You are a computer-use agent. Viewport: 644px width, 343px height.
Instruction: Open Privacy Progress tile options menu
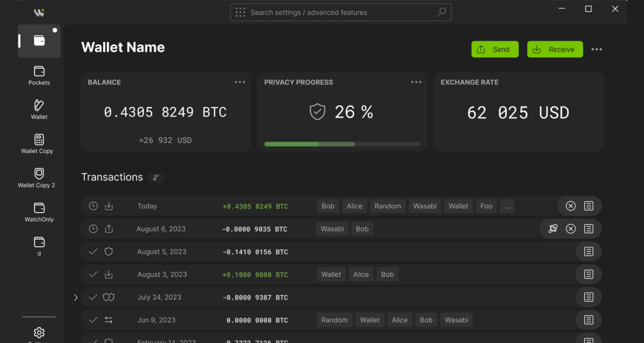click(416, 82)
